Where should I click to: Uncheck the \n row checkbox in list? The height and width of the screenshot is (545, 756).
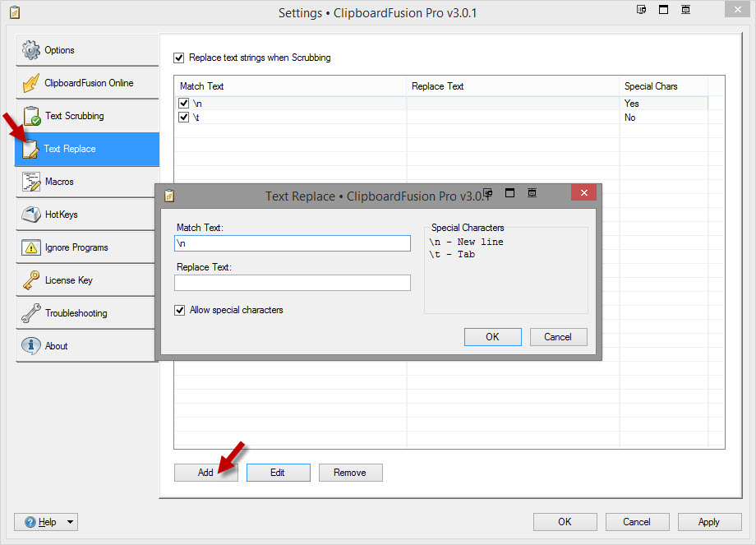tap(184, 104)
